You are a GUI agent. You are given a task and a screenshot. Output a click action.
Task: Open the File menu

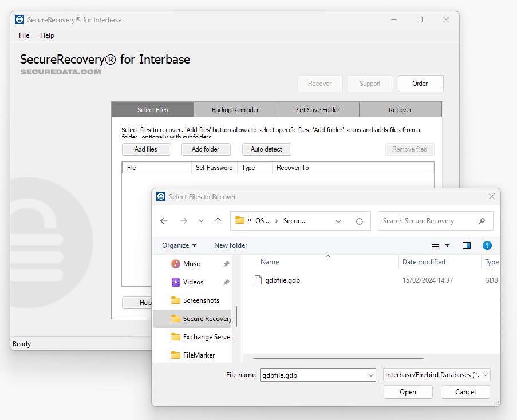coord(24,35)
